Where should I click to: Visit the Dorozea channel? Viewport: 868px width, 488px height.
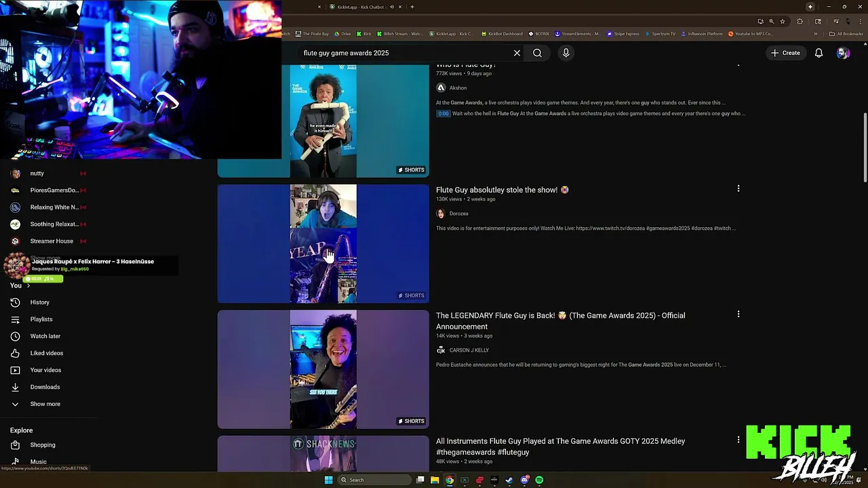click(x=459, y=213)
